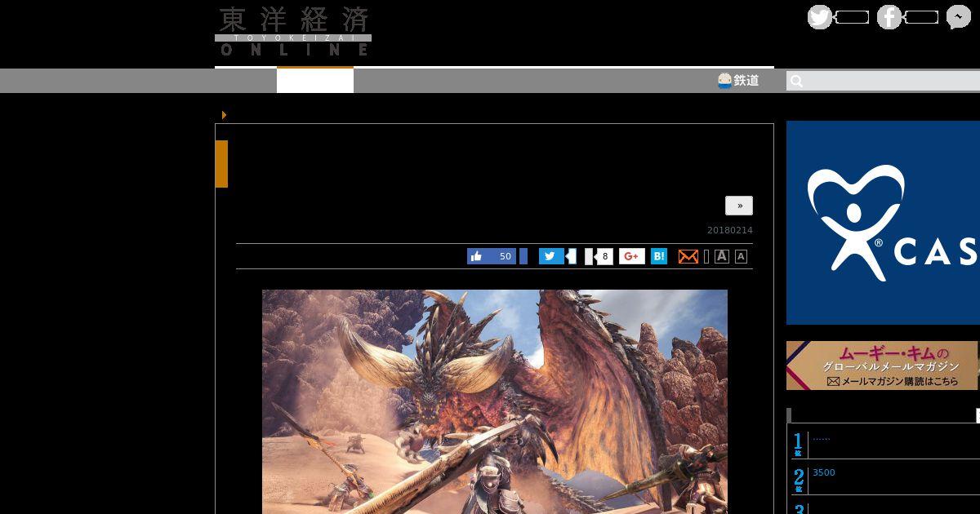Click the header Twitter follower count box

tap(853, 17)
